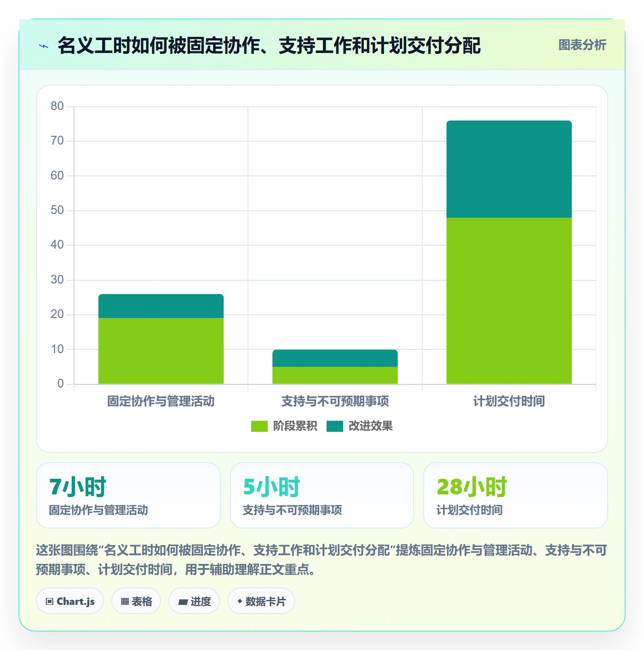644x650 pixels.
Task: Click the light green 阶段累积 legend swatch
Action: click(259, 426)
